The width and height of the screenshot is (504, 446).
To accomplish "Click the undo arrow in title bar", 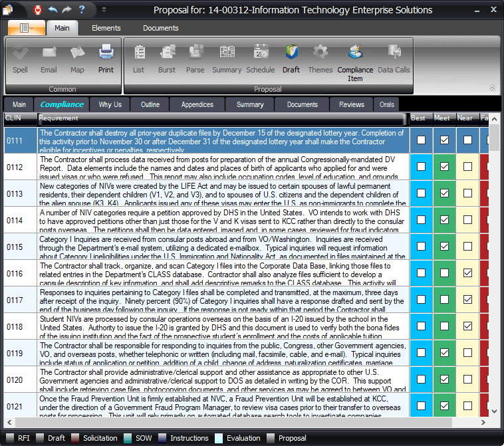I will (53, 10).
